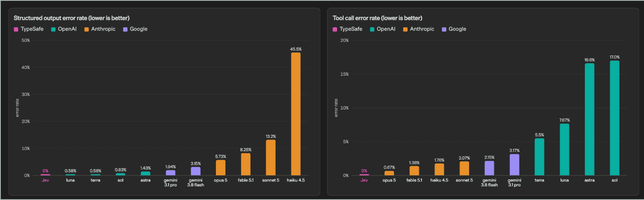Click the 40% y-axis tick label
Viewport: 644px width, 200px height.
[26, 67]
